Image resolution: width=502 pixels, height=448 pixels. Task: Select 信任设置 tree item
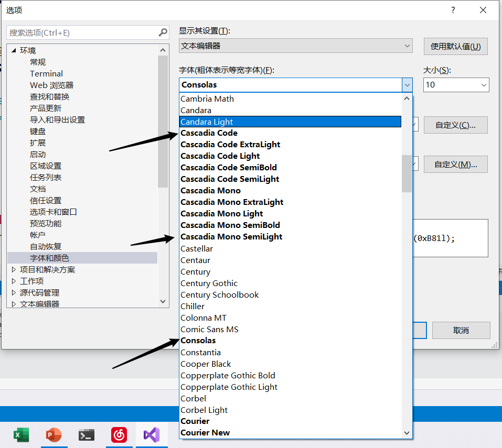(x=46, y=200)
